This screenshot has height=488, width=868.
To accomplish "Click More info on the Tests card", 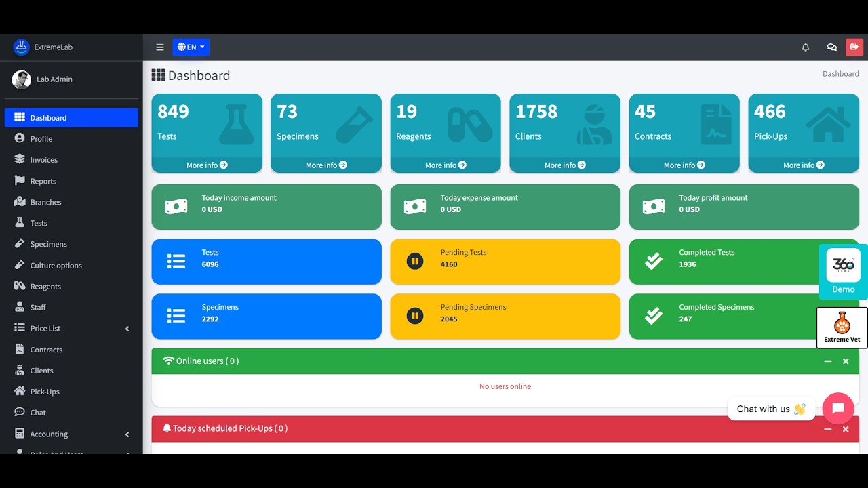I will (207, 165).
